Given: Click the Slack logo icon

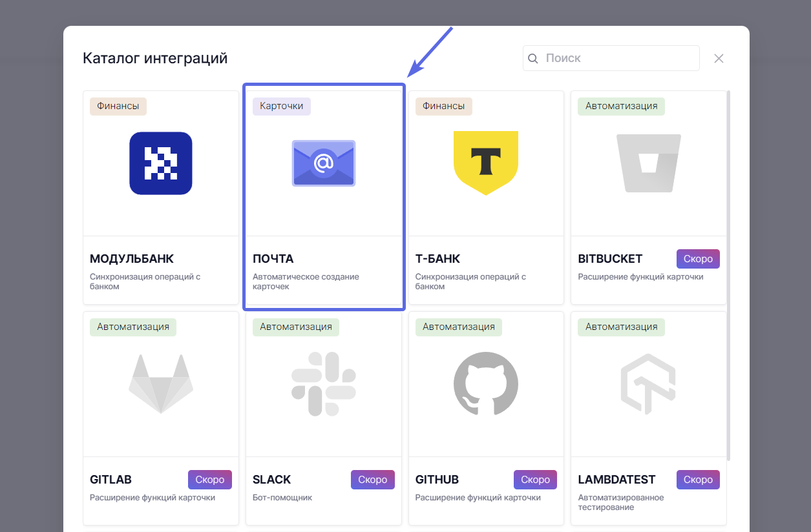Looking at the screenshot, I should click(323, 384).
